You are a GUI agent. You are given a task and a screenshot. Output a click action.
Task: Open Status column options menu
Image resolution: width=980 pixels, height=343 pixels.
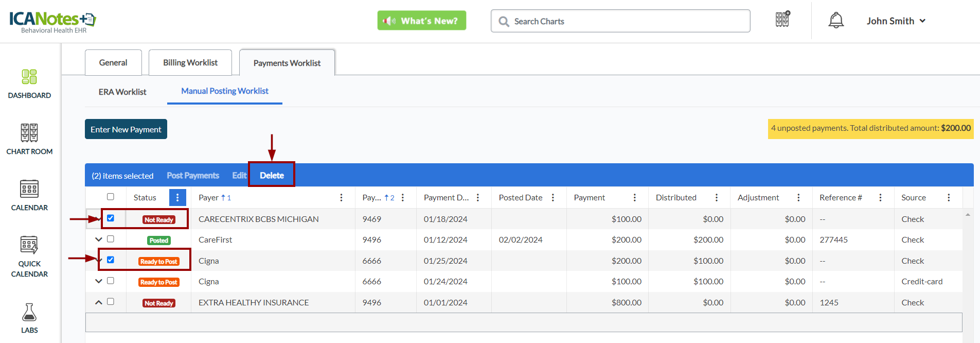pos(177,198)
